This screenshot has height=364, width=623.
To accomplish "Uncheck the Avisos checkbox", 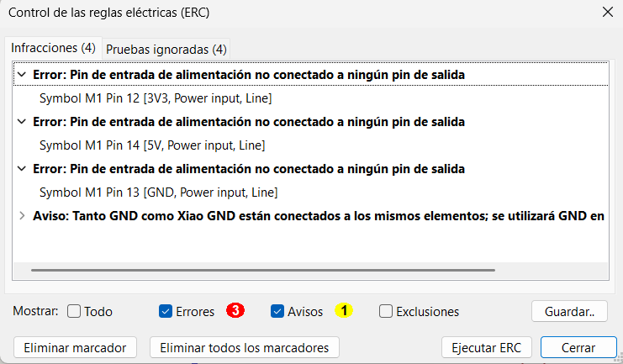I will 277,311.
